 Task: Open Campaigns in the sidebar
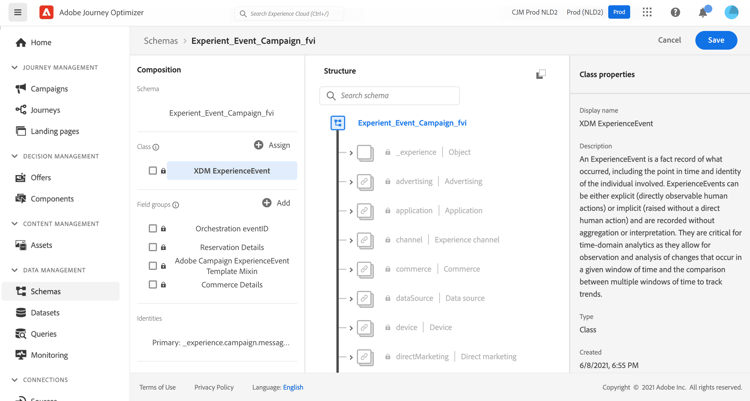pyautogui.click(x=49, y=89)
